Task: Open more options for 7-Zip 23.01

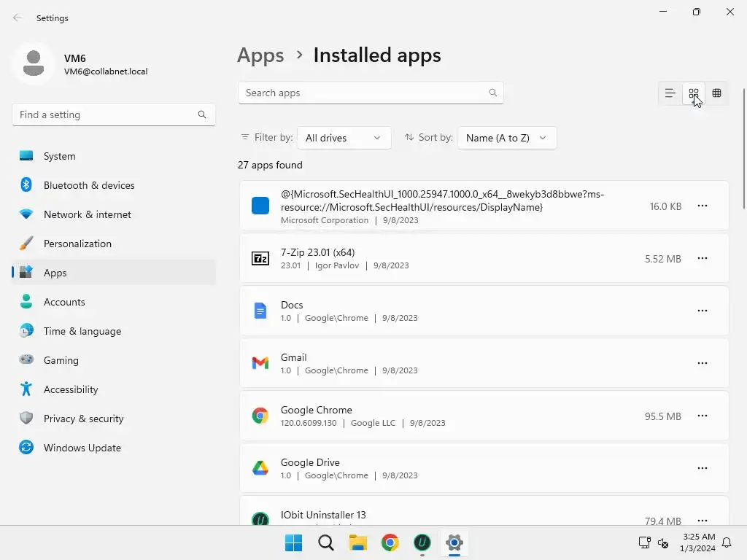Action: pos(703,258)
